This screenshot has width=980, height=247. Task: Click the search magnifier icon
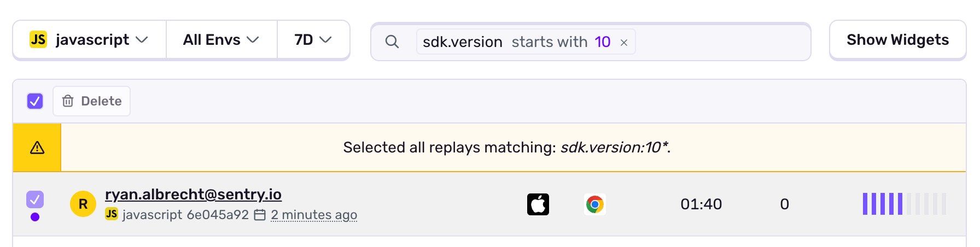point(392,42)
